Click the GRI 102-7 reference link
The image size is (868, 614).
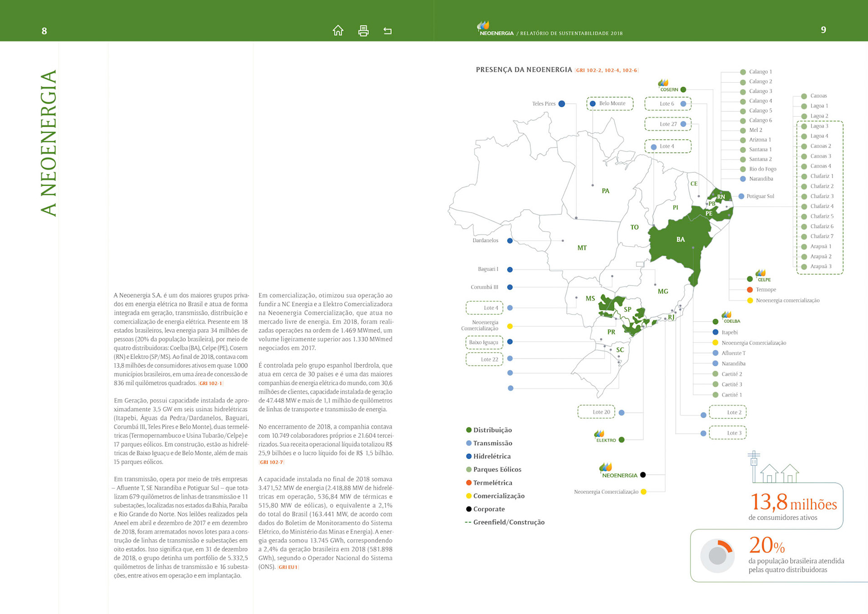tap(271, 462)
